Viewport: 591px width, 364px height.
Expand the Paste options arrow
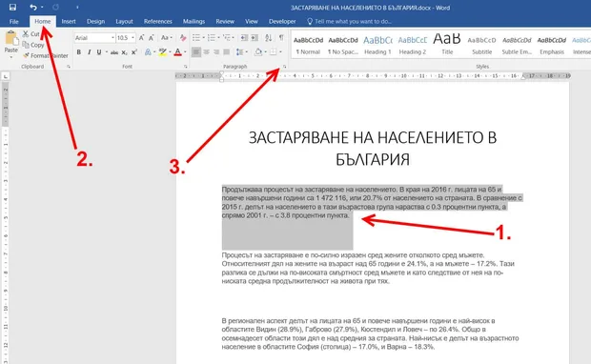[x=10, y=57]
